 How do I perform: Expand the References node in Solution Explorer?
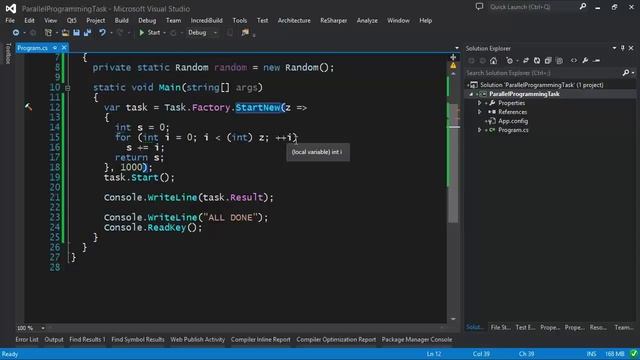click(480, 112)
